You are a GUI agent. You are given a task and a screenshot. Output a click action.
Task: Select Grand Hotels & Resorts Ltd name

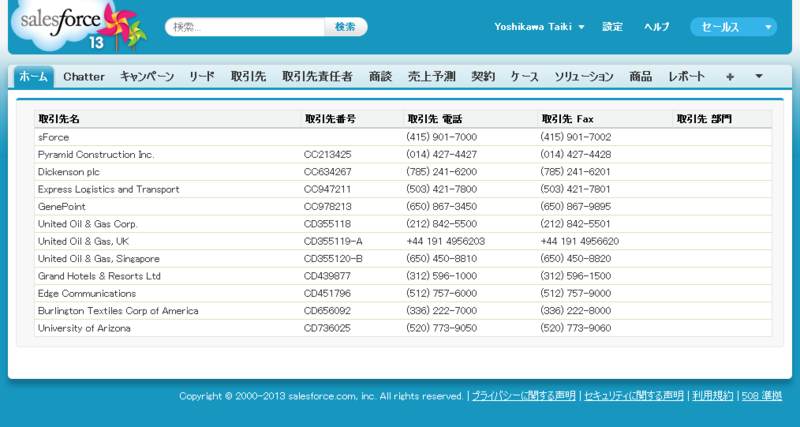(99, 276)
